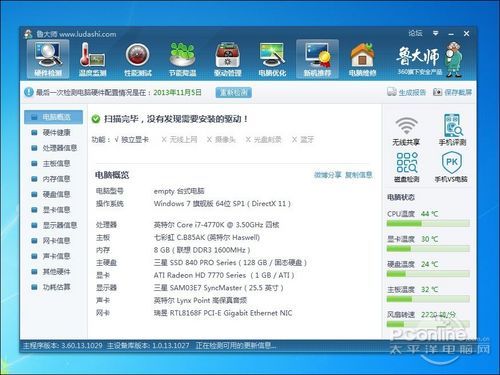500x375 pixels.
Task: Minimize the 鲁大师 window
Action: (x=451, y=34)
